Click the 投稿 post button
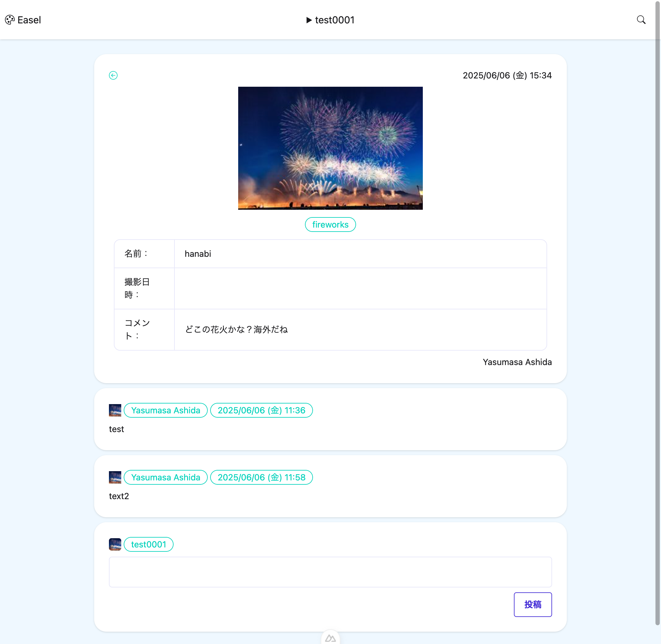The image size is (661, 644). click(533, 604)
